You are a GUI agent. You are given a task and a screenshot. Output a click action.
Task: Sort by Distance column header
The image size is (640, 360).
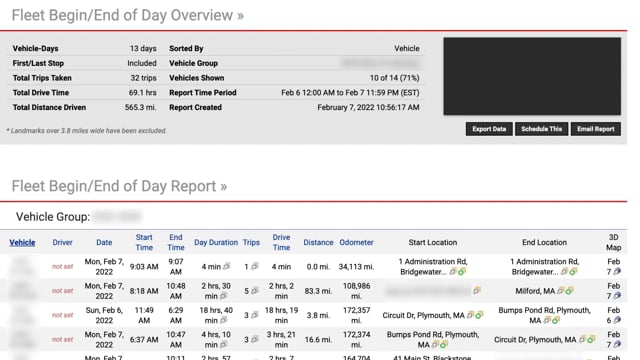click(x=318, y=242)
